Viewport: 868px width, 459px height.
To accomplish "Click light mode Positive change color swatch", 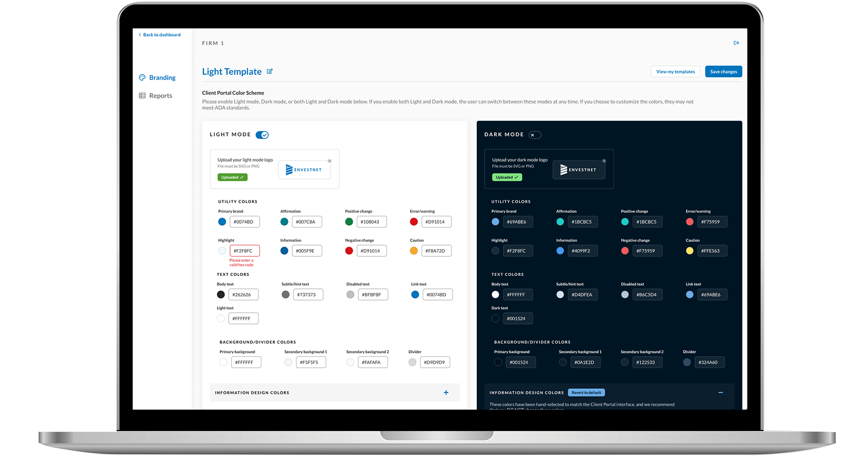I will point(350,222).
